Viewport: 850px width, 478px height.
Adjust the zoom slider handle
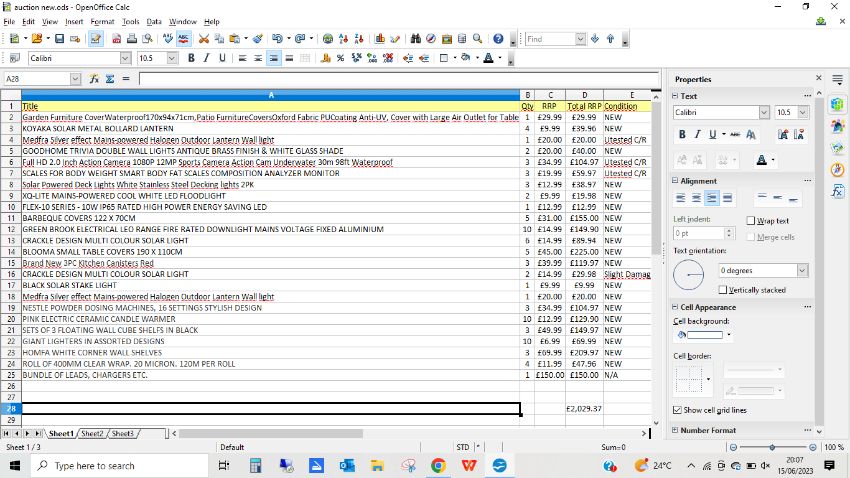coord(772,447)
